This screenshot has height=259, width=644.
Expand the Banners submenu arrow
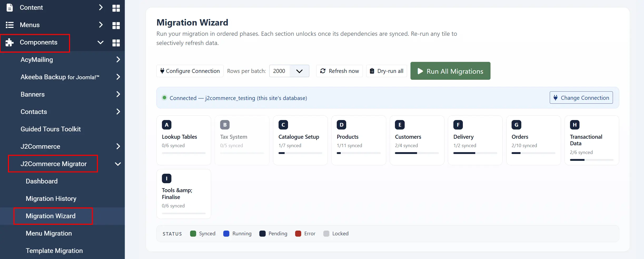(x=118, y=94)
